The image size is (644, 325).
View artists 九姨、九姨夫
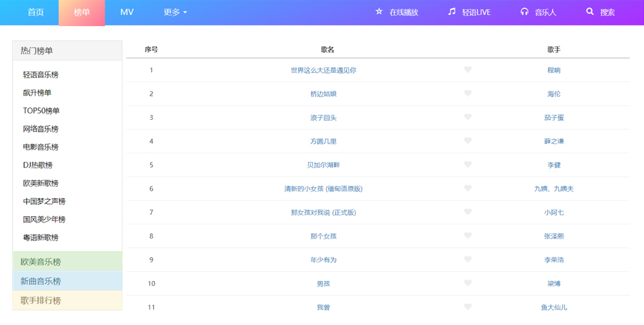(x=554, y=189)
